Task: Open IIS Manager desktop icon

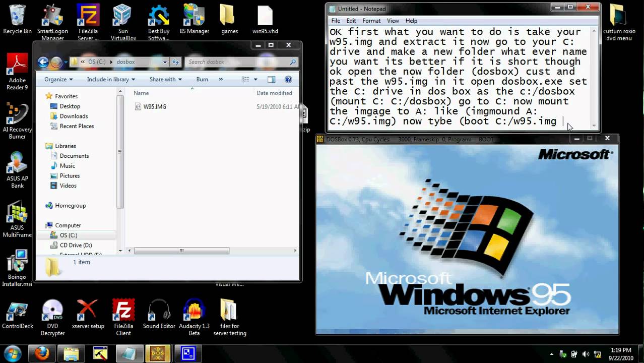Action: coord(194,20)
